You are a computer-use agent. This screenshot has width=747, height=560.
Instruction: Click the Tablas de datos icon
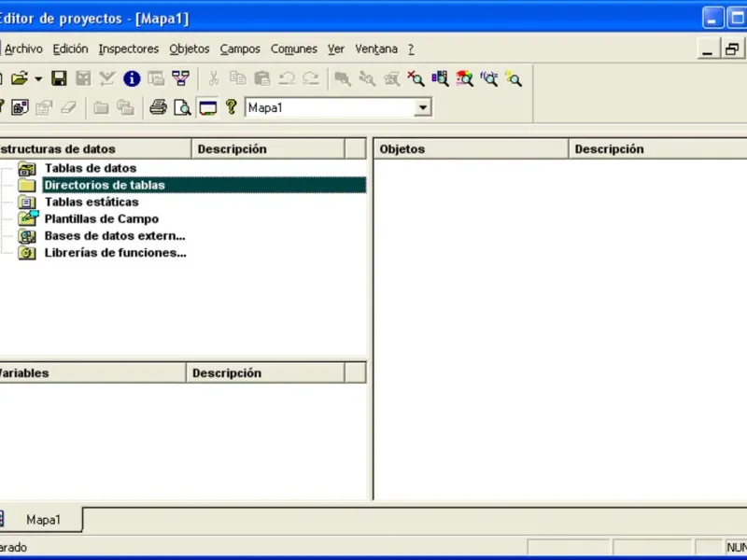tap(27, 169)
